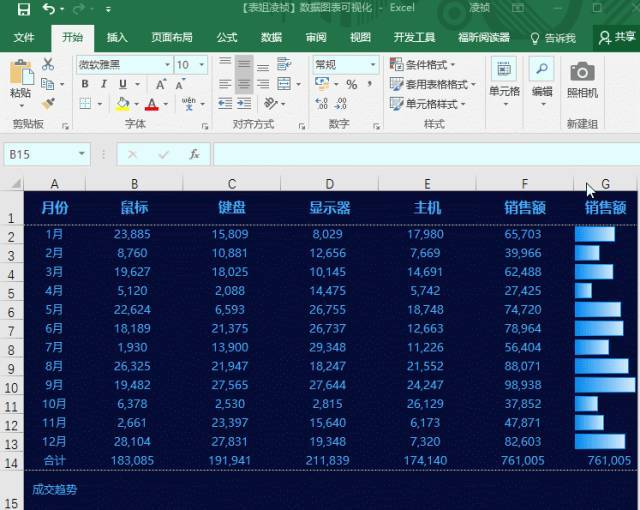Open the font color dropdown arrow
Image resolution: width=640 pixels, height=510 pixels.
[x=166, y=104]
